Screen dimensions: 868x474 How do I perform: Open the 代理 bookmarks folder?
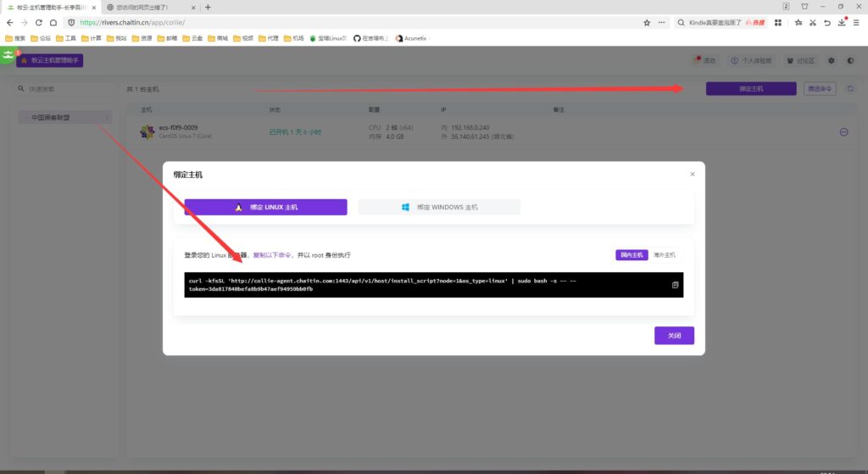[269, 38]
